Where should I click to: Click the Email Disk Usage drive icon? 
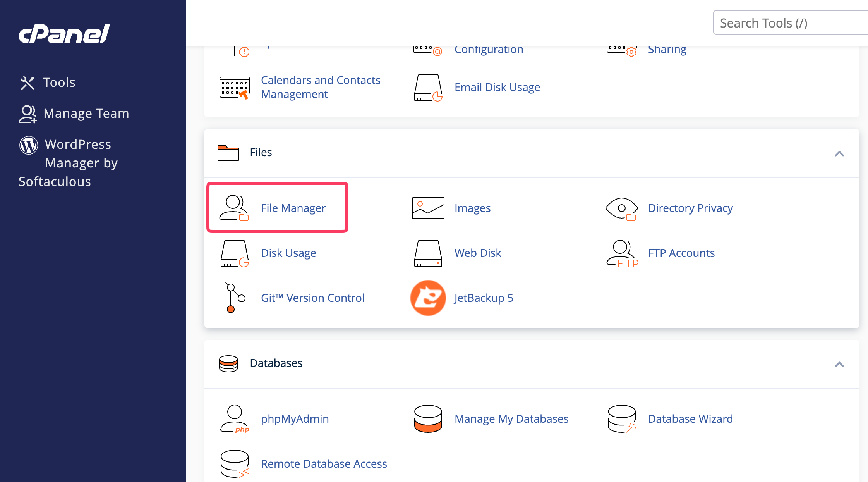coord(428,88)
